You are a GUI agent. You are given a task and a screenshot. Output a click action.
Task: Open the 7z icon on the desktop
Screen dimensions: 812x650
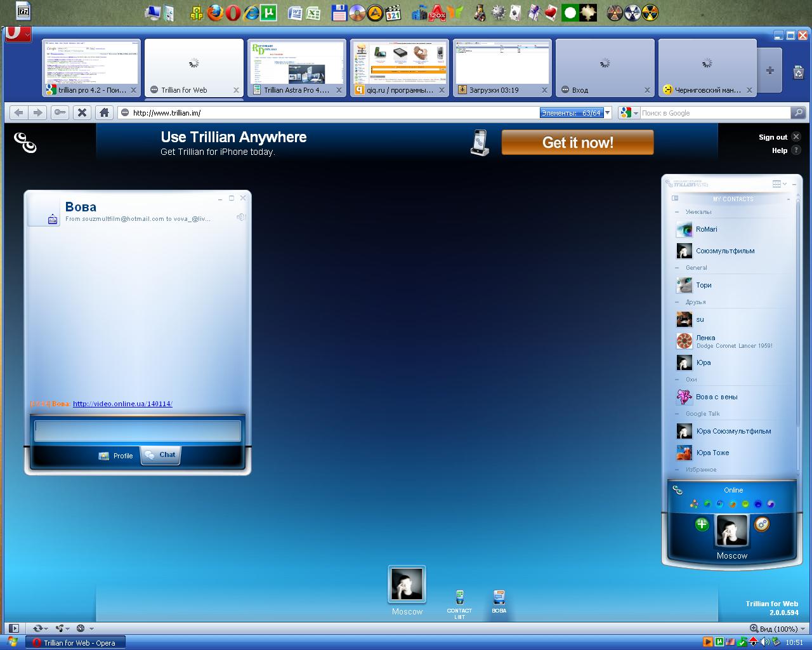click(23, 11)
